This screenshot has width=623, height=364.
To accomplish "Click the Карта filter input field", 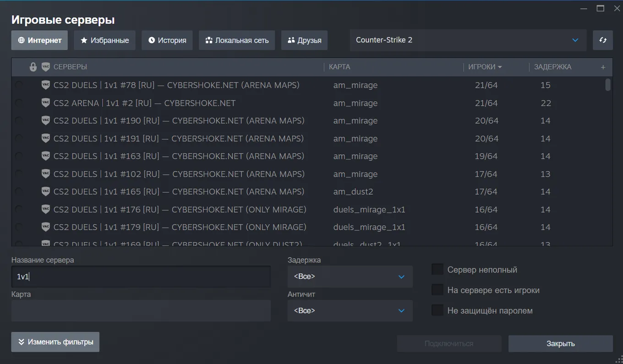I will tap(141, 310).
